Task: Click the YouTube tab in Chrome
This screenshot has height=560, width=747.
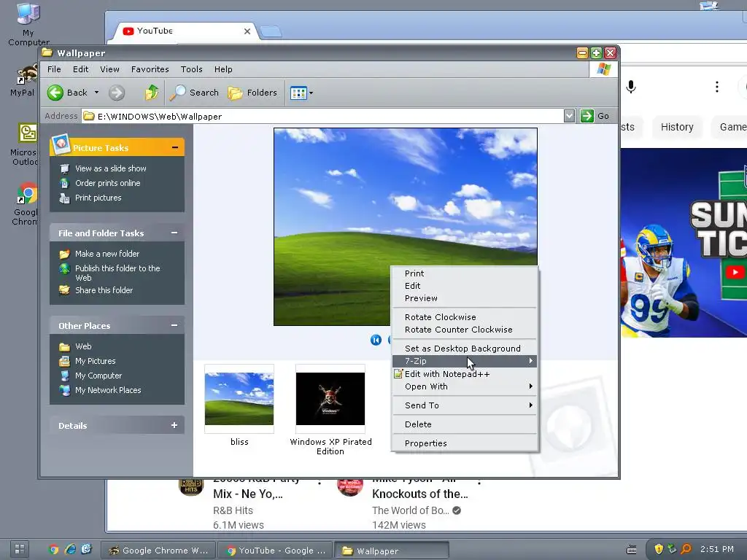Action: click(186, 31)
